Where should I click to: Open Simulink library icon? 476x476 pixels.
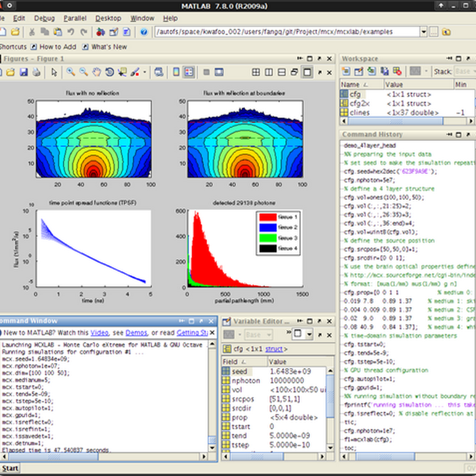tap(101, 32)
